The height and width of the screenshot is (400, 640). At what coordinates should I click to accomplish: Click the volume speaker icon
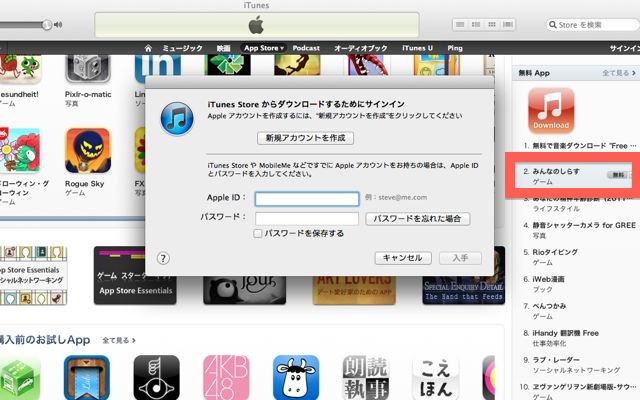(x=58, y=25)
